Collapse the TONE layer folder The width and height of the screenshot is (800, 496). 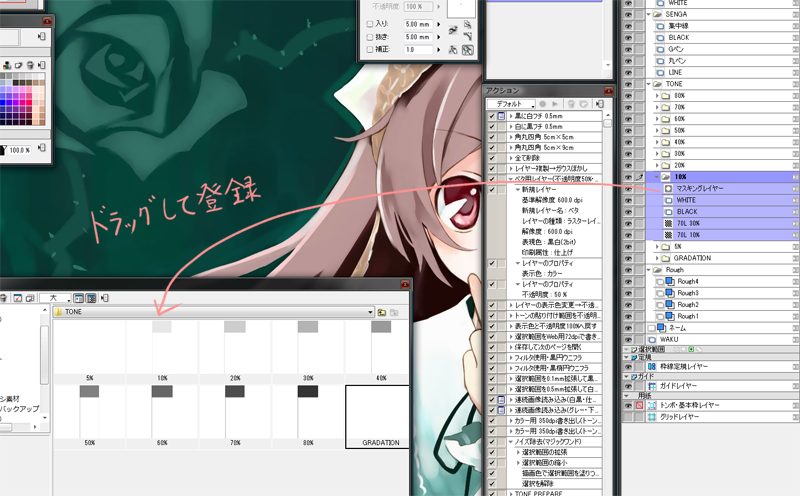click(x=649, y=84)
